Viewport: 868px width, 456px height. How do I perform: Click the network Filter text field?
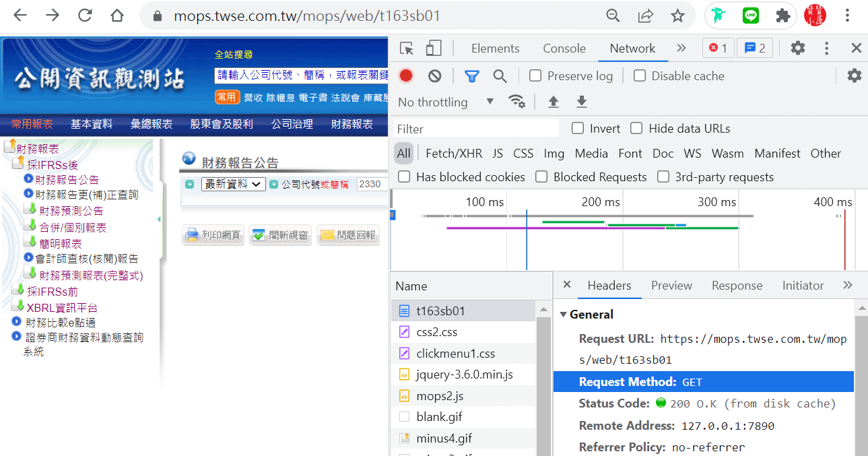tap(477, 129)
